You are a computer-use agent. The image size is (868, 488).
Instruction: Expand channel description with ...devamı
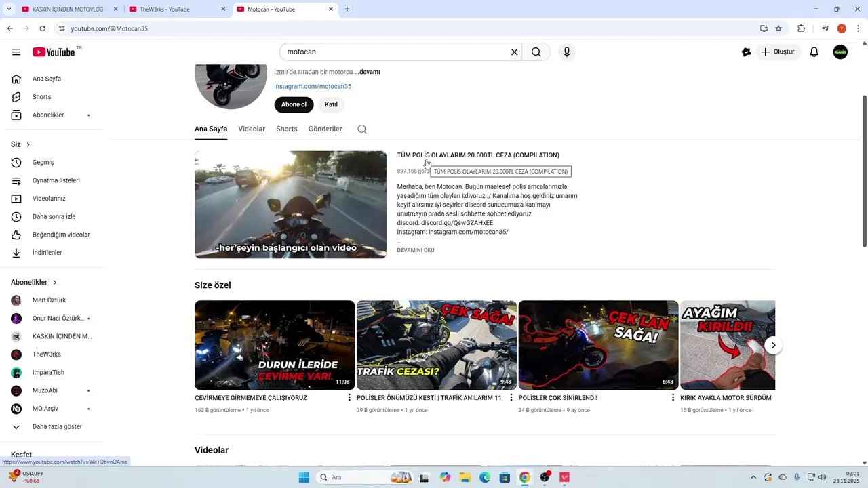367,72
